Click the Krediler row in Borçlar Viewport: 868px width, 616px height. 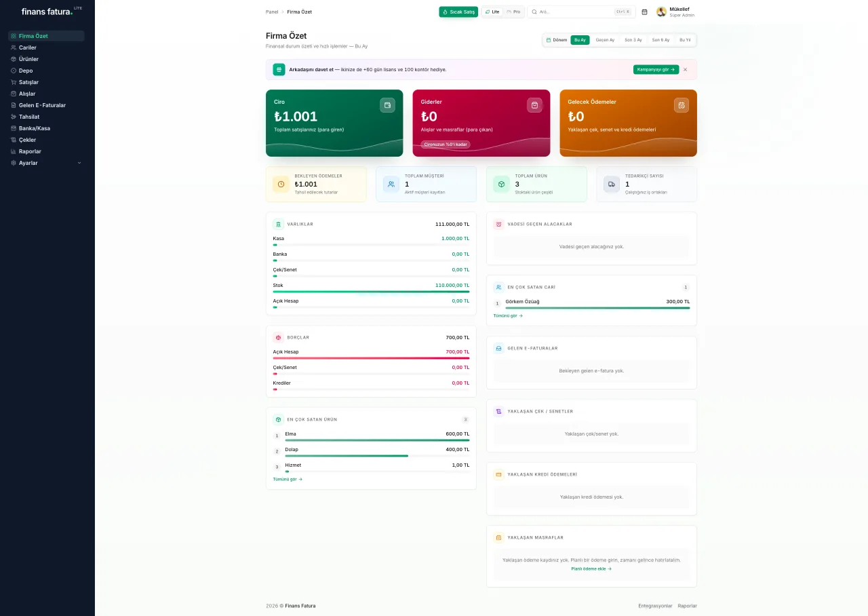click(x=371, y=385)
